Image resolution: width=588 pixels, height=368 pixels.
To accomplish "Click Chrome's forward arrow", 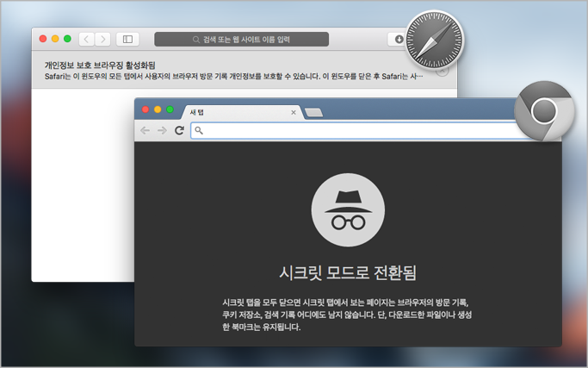I will [x=162, y=130].
